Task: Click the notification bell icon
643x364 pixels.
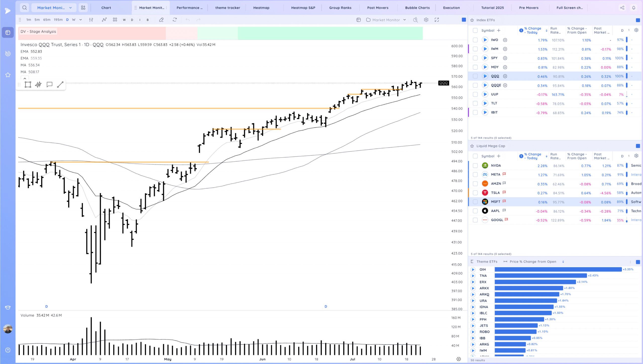Action: (x=634, y=8)
